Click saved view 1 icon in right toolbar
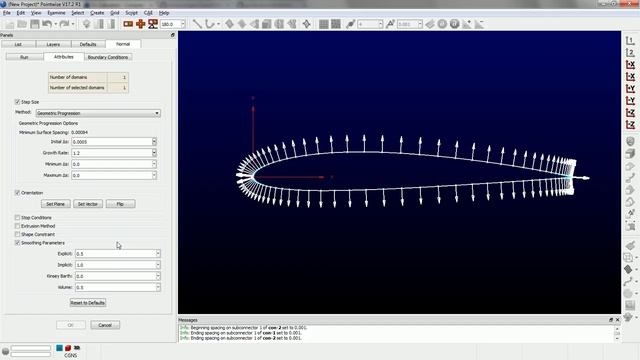The height and width of the screenshot is (360, 640). click(630, 41)
